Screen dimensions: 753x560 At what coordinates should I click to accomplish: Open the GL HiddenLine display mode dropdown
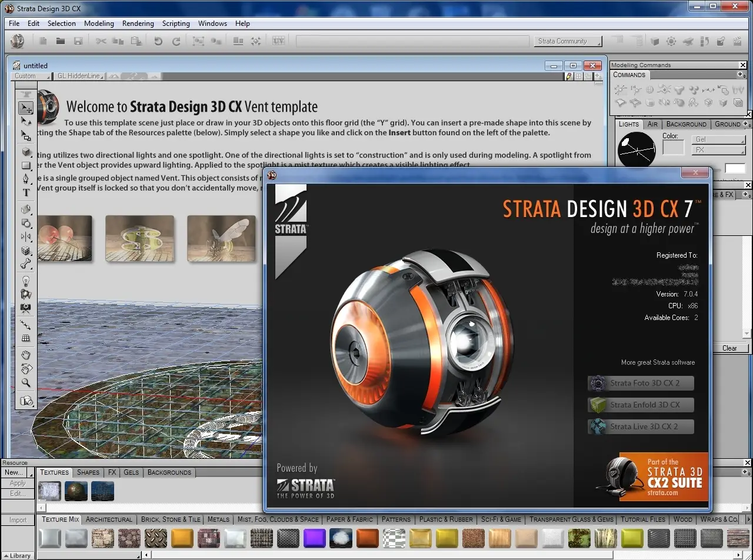(x=79, y=76)
